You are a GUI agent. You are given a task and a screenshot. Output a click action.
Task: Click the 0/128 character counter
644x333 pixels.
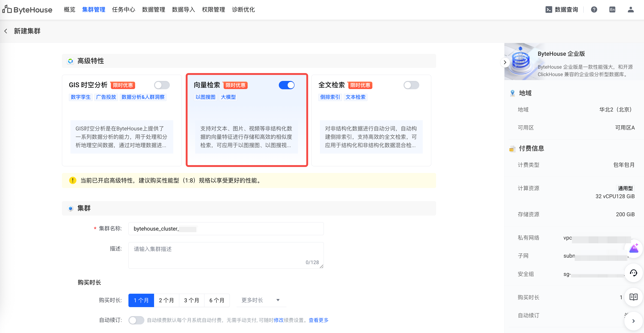pos(312,262)
